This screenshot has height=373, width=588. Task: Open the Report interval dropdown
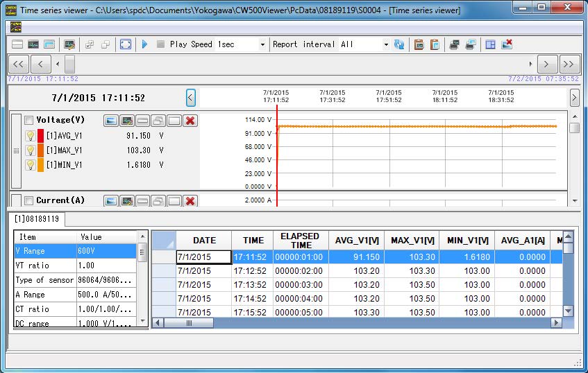(x=386, y=44)
